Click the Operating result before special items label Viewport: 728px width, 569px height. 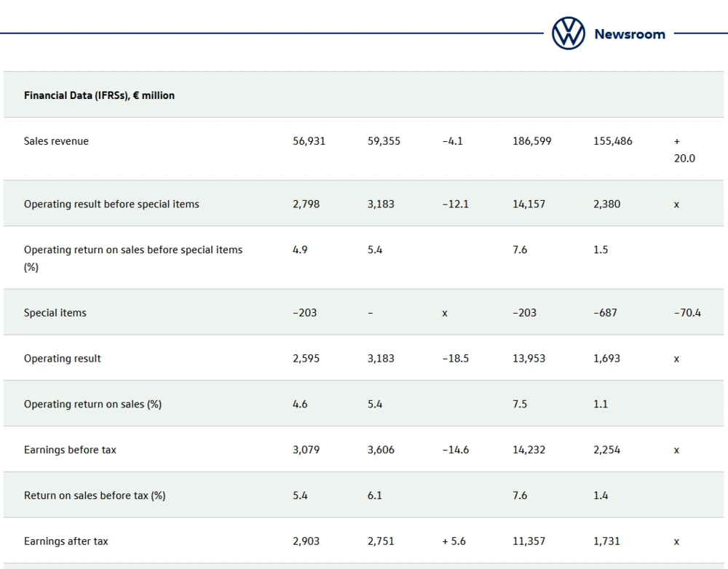pos(111,204)
